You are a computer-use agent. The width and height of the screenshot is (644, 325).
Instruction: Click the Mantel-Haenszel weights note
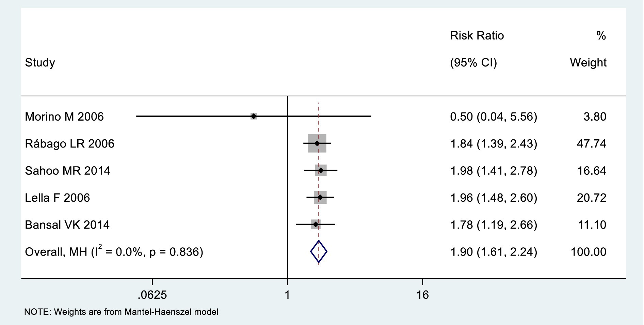coord(121,312)
